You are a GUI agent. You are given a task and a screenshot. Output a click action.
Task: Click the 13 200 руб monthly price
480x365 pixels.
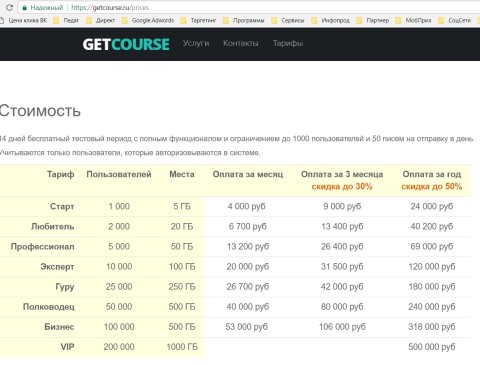point(248,247)
